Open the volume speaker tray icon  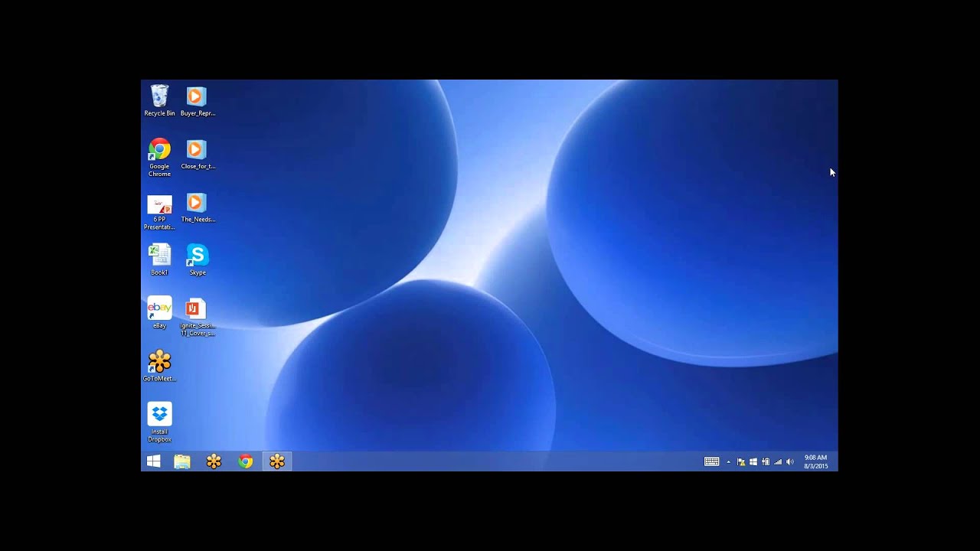pyautogui.click(x=790, y=461)
